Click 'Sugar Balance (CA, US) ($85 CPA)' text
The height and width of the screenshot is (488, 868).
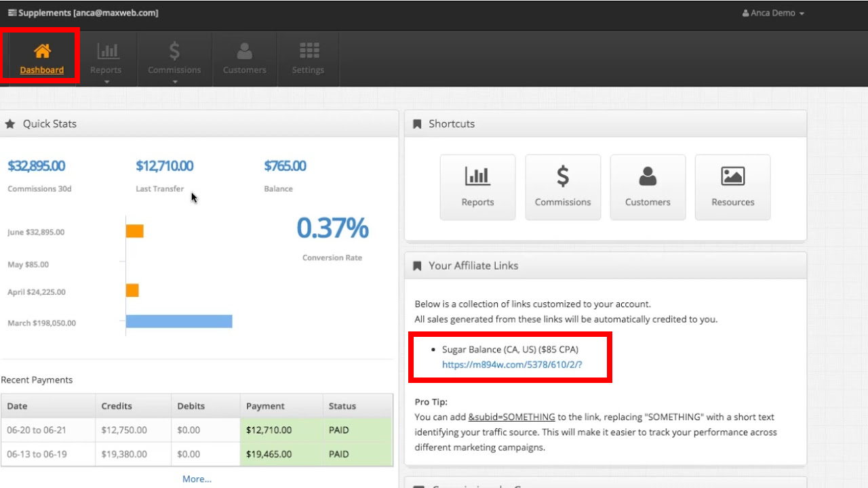(511, 350)
